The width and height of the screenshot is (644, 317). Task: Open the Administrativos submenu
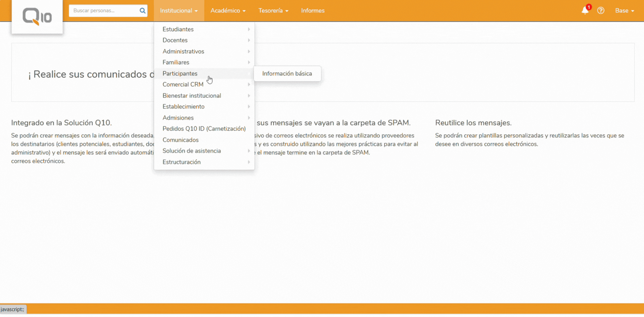coord(183,51)
